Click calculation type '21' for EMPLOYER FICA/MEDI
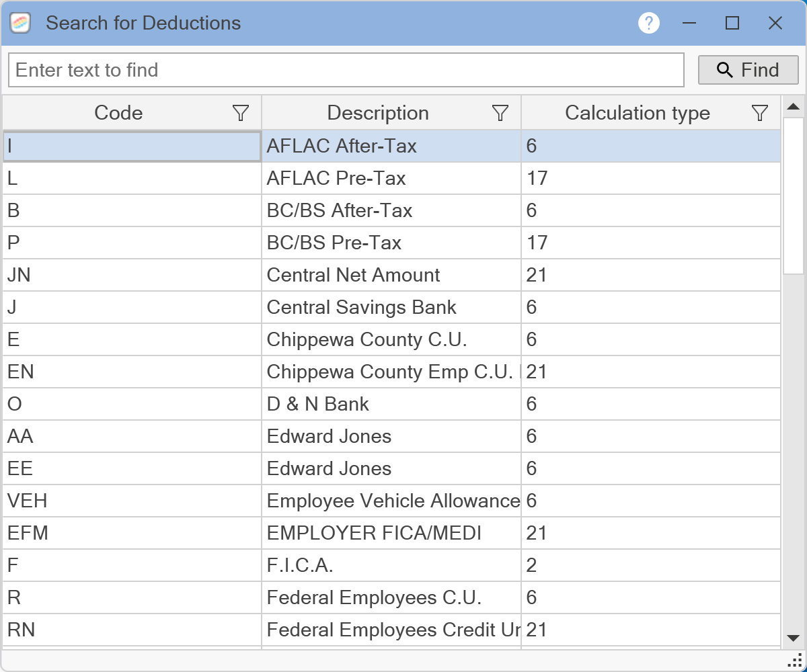This screenshot has width=807, height=672. (651, 533)
